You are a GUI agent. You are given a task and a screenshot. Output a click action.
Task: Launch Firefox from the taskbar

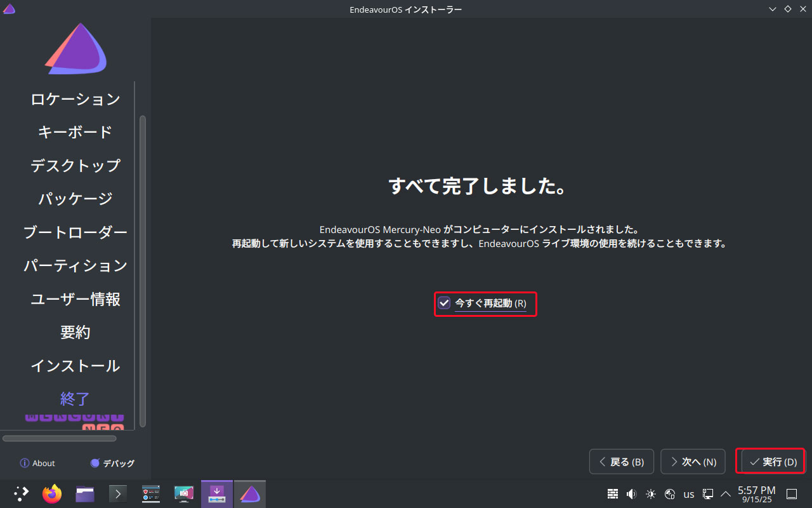coord(52,494)
